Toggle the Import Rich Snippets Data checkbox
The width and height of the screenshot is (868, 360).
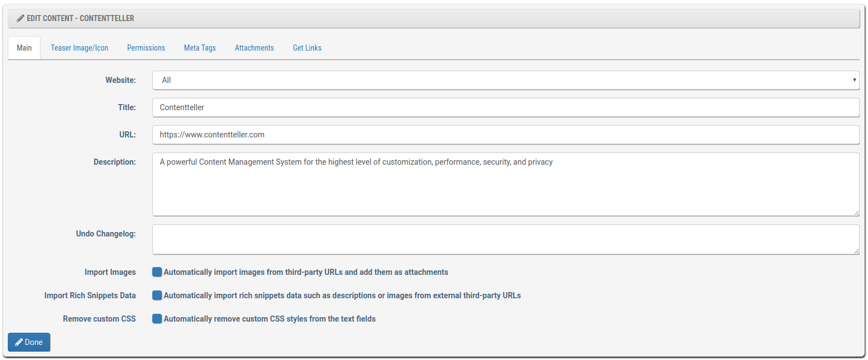coord(157,295)
